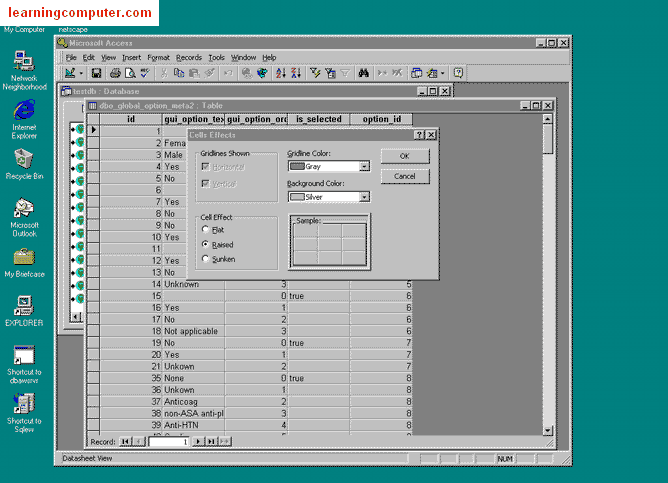Image resolution: width=668 pixels, height=483 pixels.
Task: Run the Spelling check toolbar icon
Action: [x=145, y=73]
